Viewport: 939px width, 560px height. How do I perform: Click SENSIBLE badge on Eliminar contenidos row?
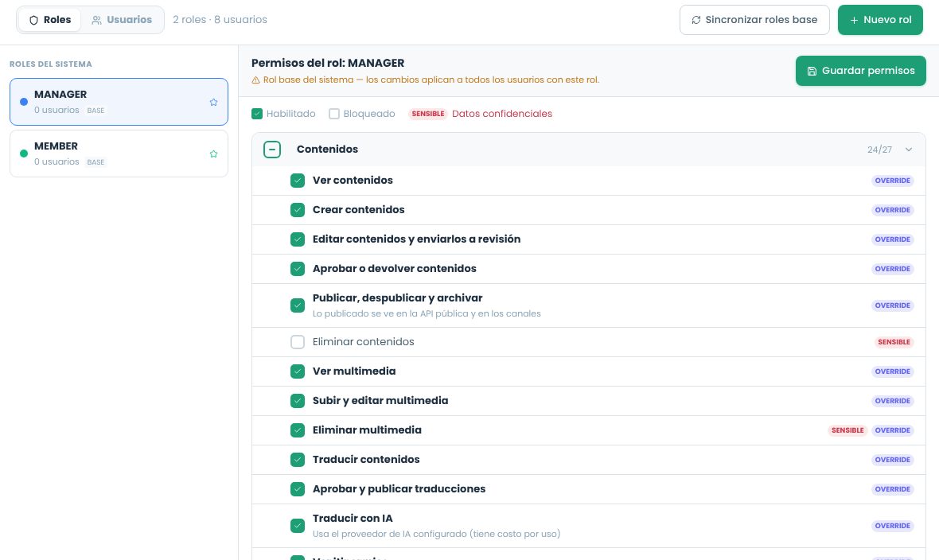[x=894, y=342]
